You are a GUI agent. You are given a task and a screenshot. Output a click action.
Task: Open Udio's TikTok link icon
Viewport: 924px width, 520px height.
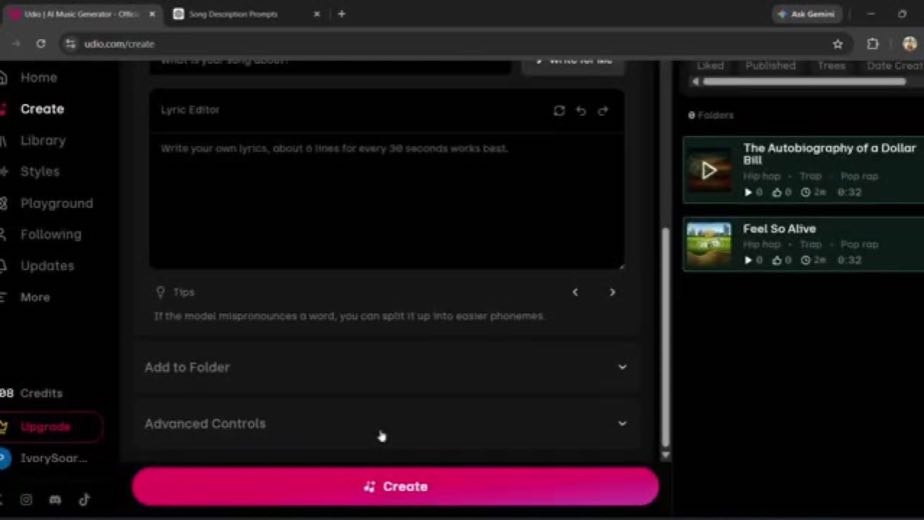pos(84,499)
